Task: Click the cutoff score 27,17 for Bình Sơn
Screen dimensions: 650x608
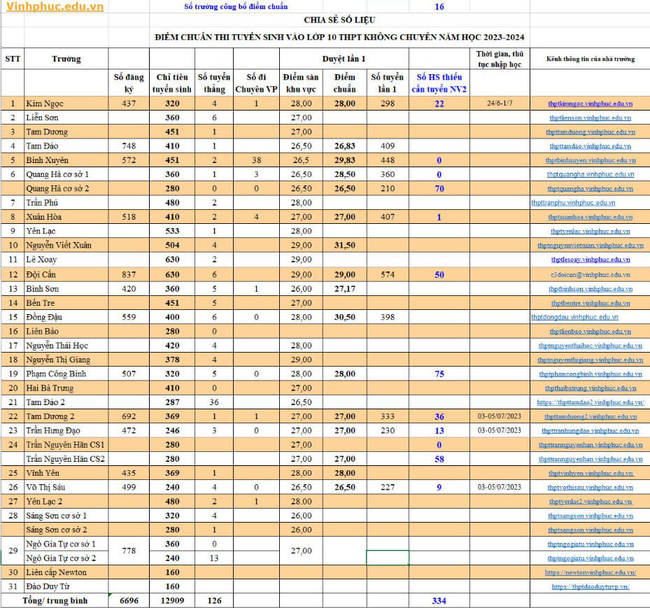Action: pyautogui.click(x=344, y=289)
